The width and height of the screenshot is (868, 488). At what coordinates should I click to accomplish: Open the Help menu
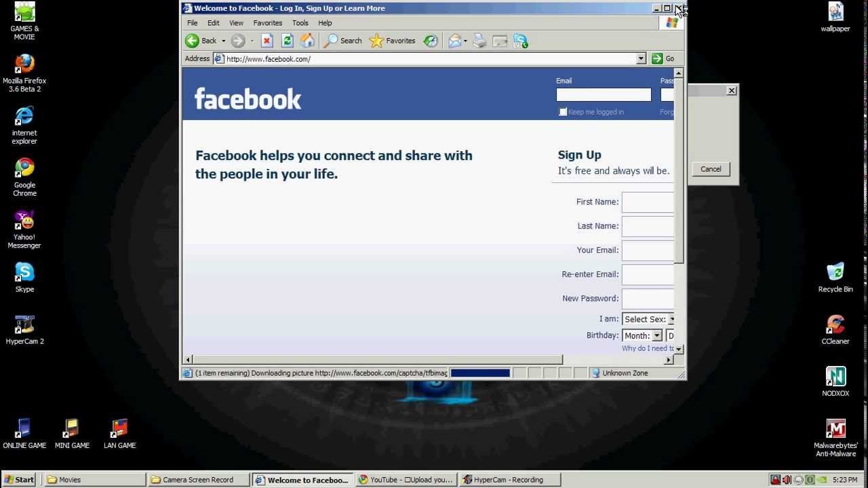click(325, 23)
